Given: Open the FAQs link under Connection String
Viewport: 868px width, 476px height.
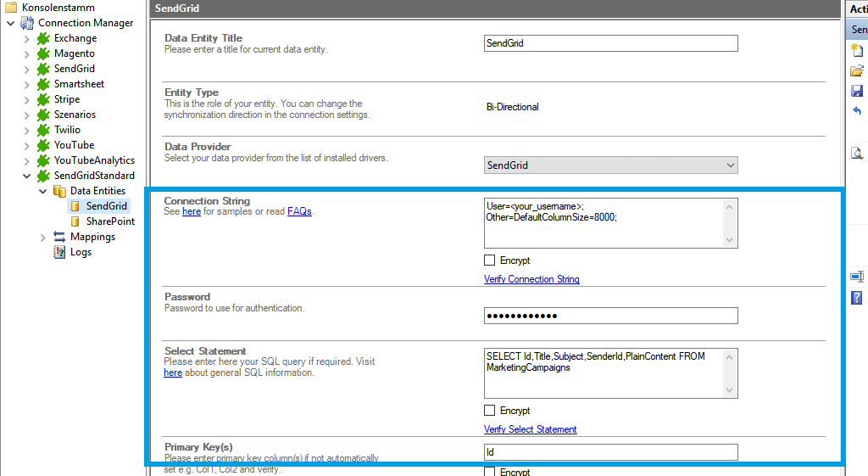Looking at the screenshot, I should tap(299, 211).
